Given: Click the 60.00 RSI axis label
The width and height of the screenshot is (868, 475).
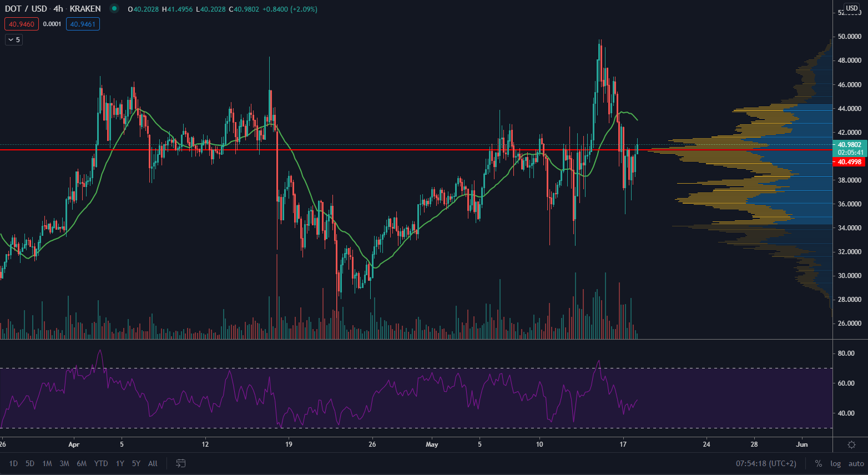Looking at the screenshot, I should point(846,383).
